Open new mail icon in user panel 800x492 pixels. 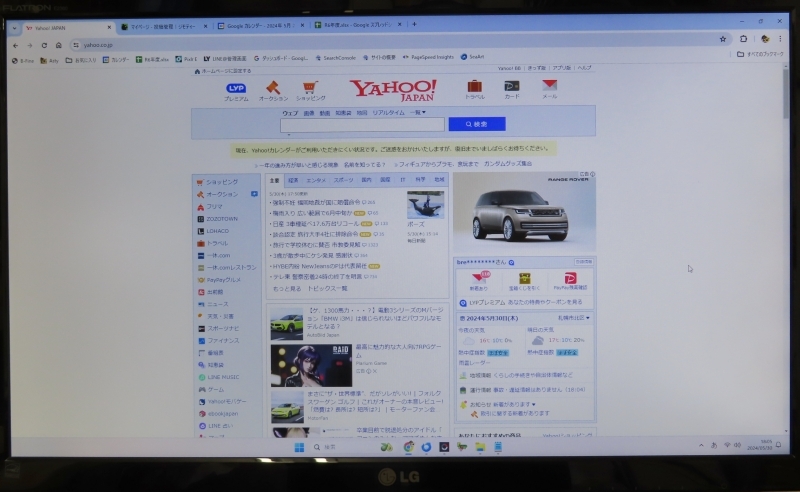click(x=479, y=278)
